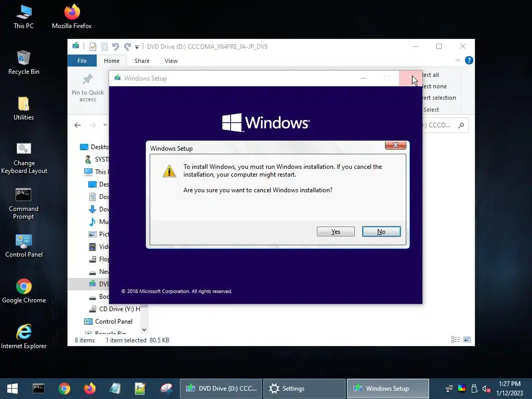The width and height of the screenshot is (532, 399).
Task: Open This PC desktop icon
Action: pos(23,17)
